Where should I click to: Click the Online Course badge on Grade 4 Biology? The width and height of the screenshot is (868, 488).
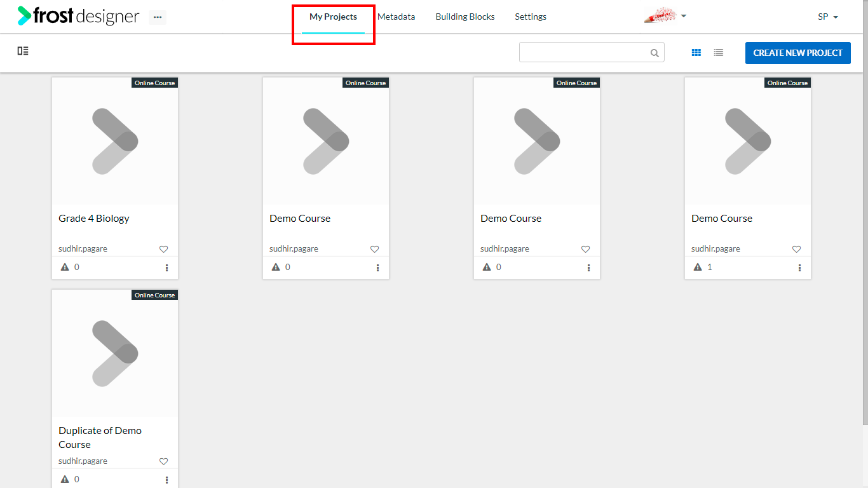[x=155, y=83]
